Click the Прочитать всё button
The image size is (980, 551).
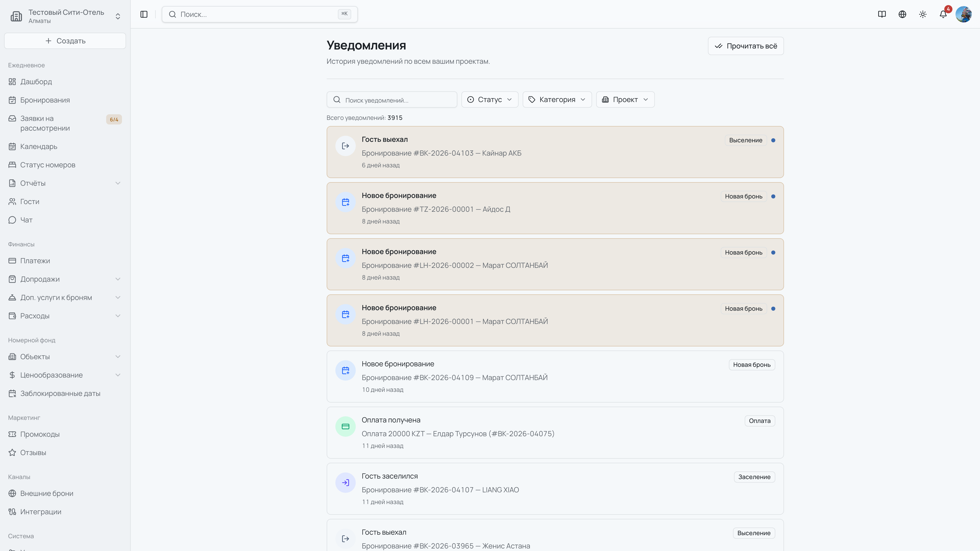[x=746, y=46]
